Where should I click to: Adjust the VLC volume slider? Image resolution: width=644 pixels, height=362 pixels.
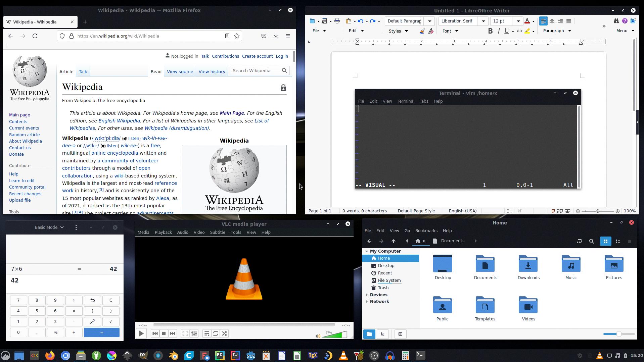334,335
